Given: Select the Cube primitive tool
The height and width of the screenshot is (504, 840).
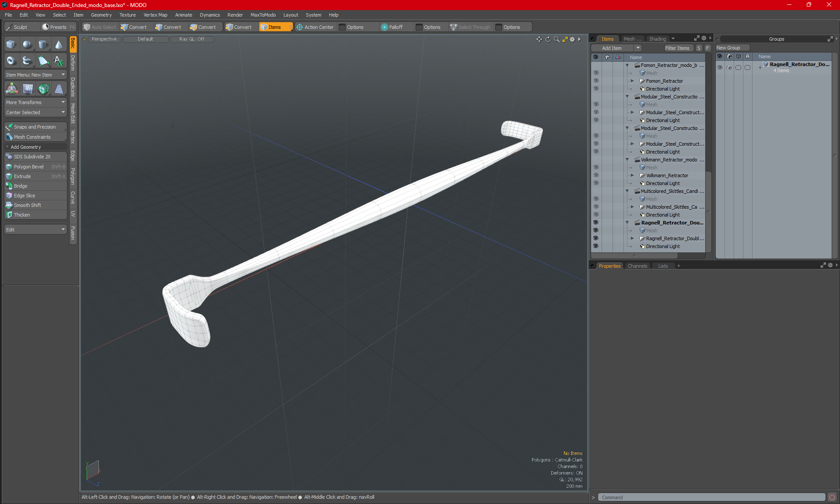Looking at the screenshot, I should (x=11, y=44).
